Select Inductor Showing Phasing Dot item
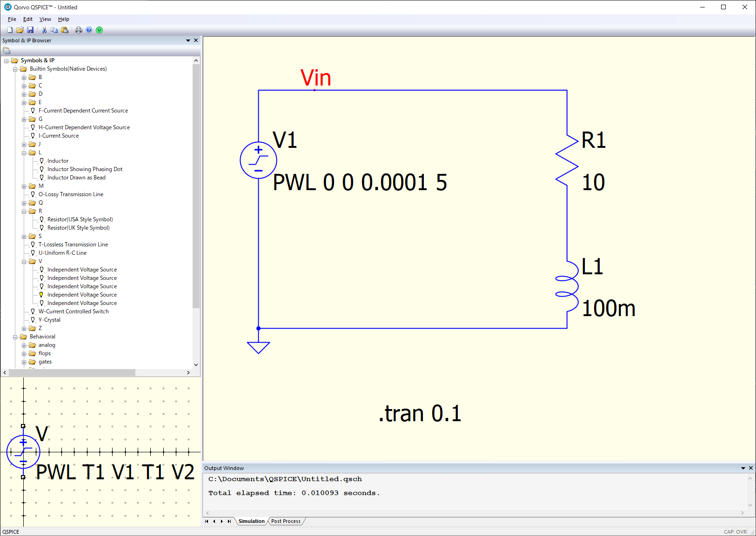The width and height of the screenshot is (756, 536). click(85, 169)
